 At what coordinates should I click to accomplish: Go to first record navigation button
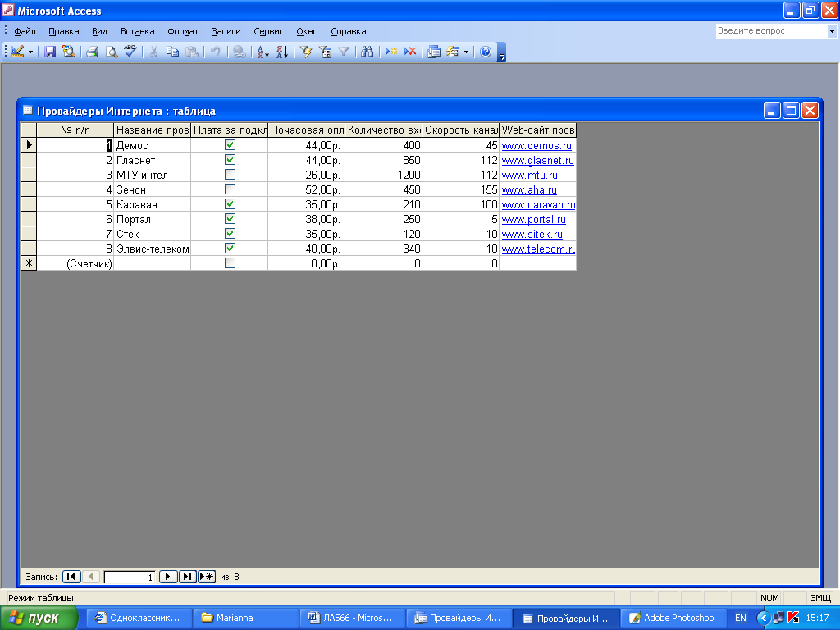coord(71,577)
